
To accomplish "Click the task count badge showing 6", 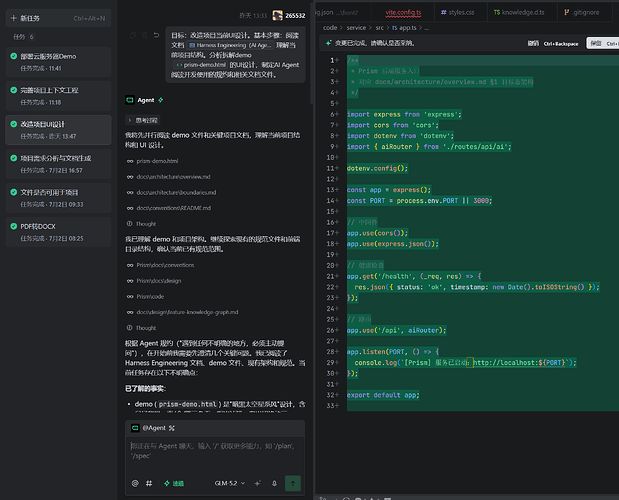I will [32, 37].
